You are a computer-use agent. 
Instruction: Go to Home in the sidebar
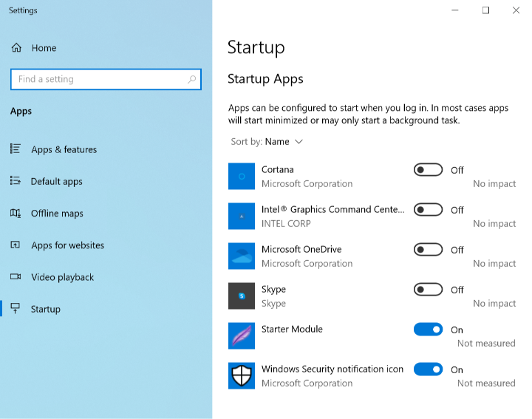click(44, 48)
